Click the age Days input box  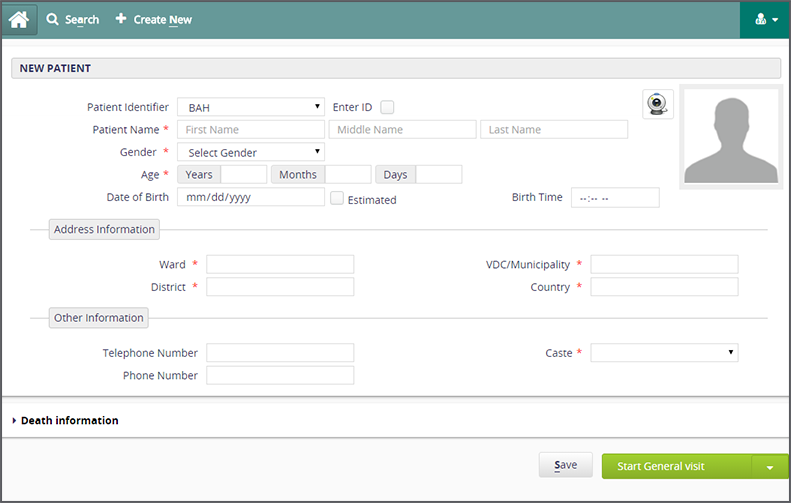[439, 175]
